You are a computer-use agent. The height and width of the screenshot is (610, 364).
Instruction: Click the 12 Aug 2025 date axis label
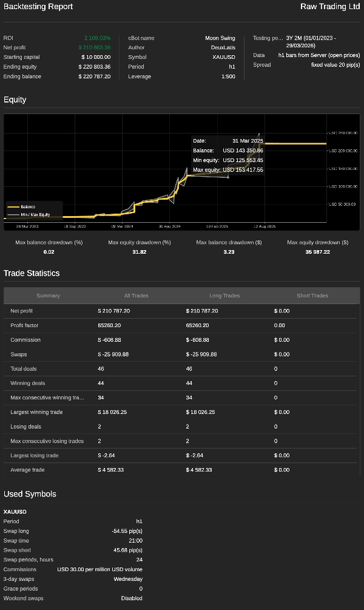coord(263,226)
